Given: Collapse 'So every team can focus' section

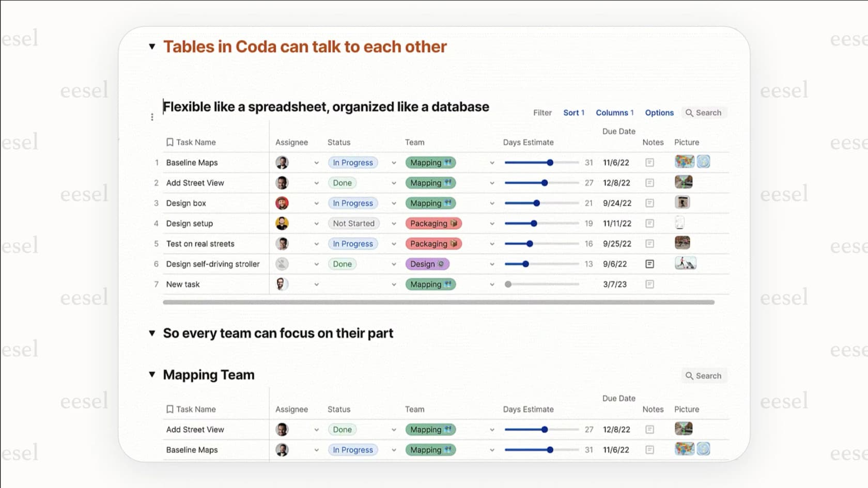Looking at the screenshot, I should point(152,333).
